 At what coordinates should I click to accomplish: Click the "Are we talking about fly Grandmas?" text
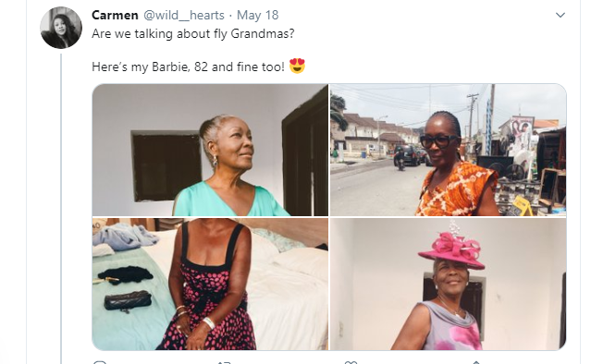[193, 33]
